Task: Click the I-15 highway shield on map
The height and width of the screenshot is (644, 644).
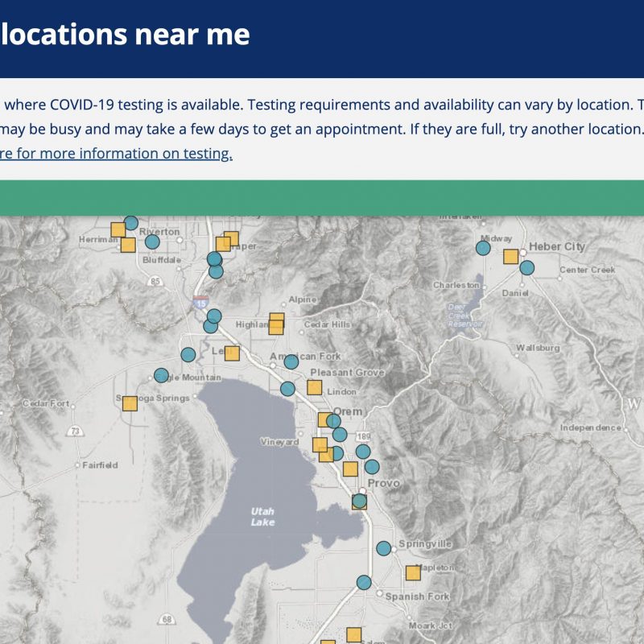Action: coord(200,302)
